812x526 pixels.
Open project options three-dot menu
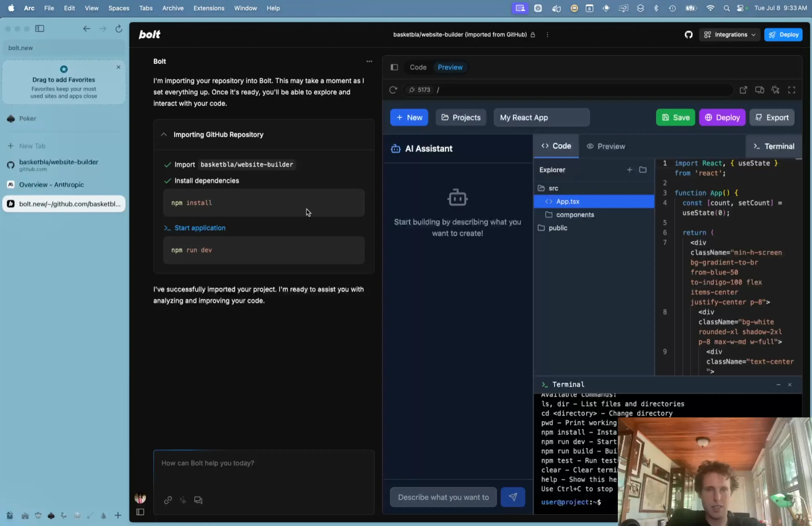547,35
